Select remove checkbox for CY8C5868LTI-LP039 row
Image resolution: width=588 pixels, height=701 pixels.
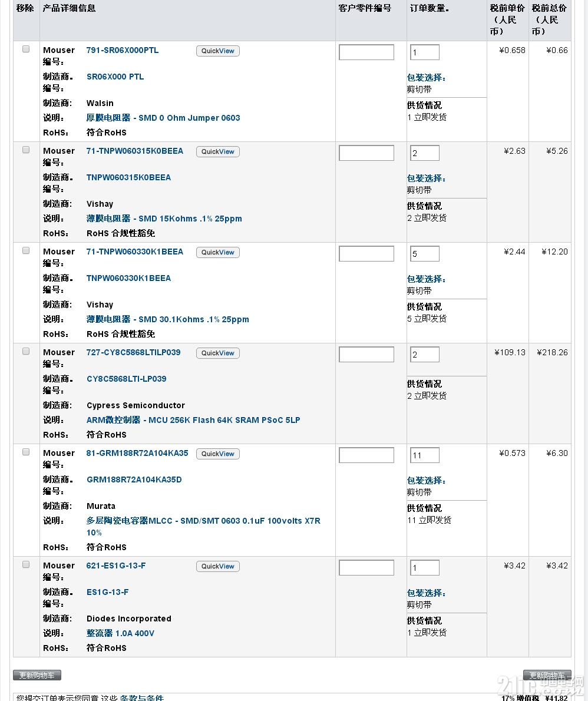pos(26,352)
